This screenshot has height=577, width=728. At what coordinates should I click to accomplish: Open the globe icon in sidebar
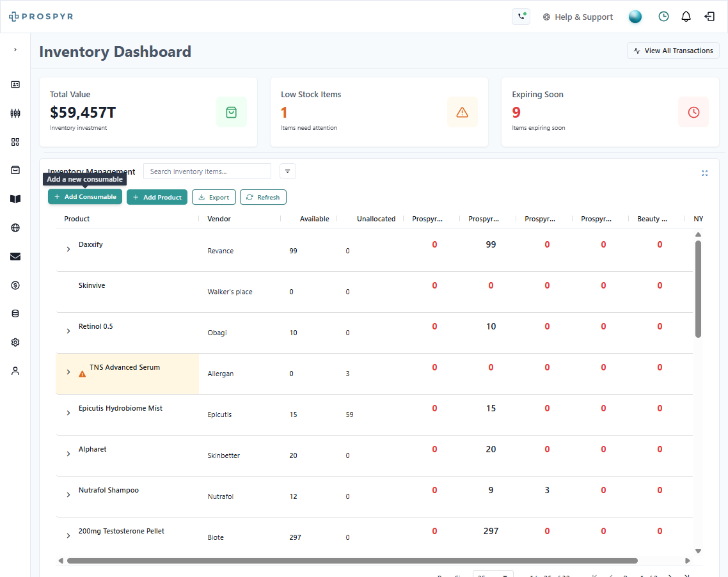(x=15, y=228)
